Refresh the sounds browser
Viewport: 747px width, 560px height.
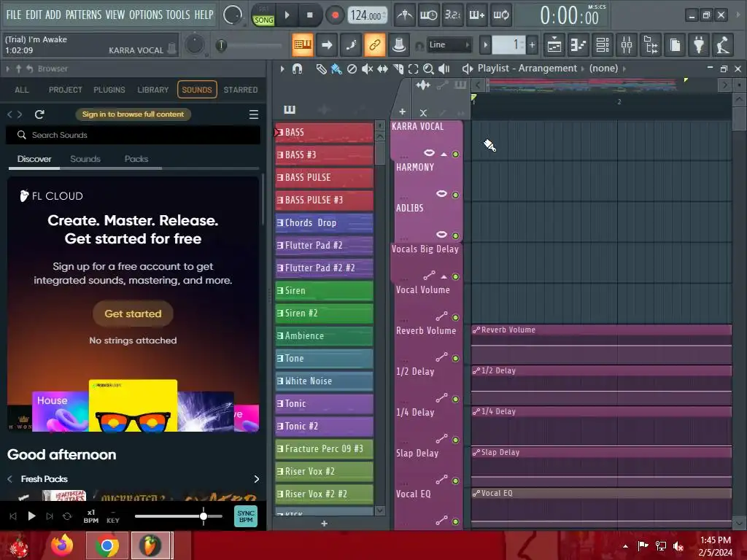tap(39, 114)
